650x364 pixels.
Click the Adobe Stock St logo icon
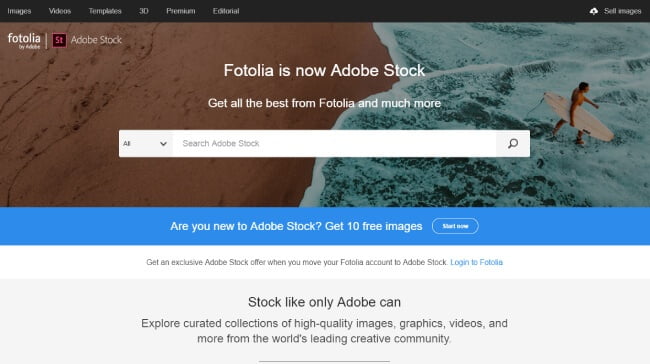point(59,40)
